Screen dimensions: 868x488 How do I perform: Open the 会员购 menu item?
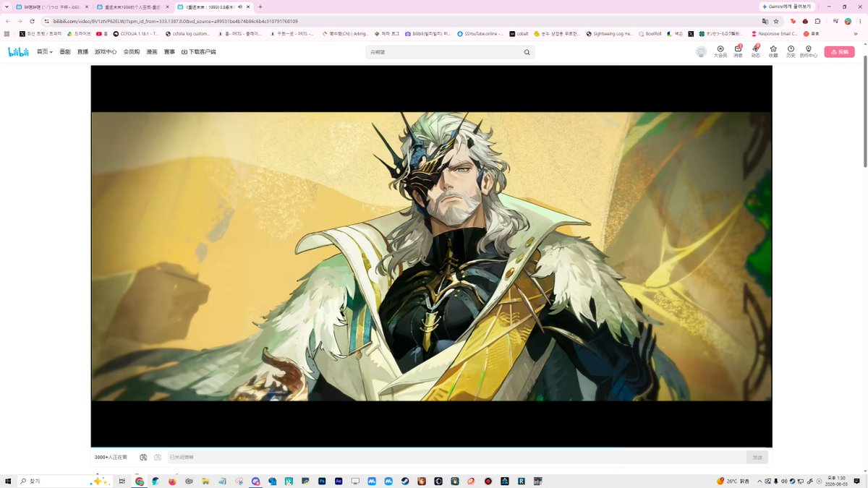click(132, 52)
